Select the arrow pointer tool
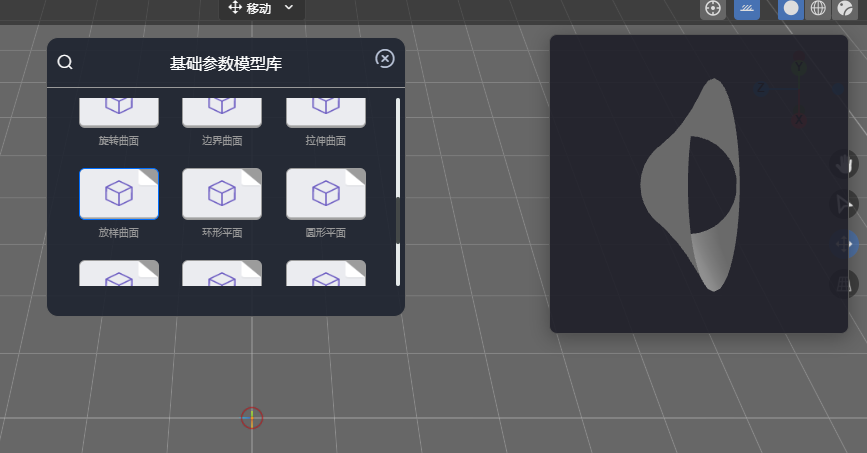The image size is (867, 453). coord(846,204)
